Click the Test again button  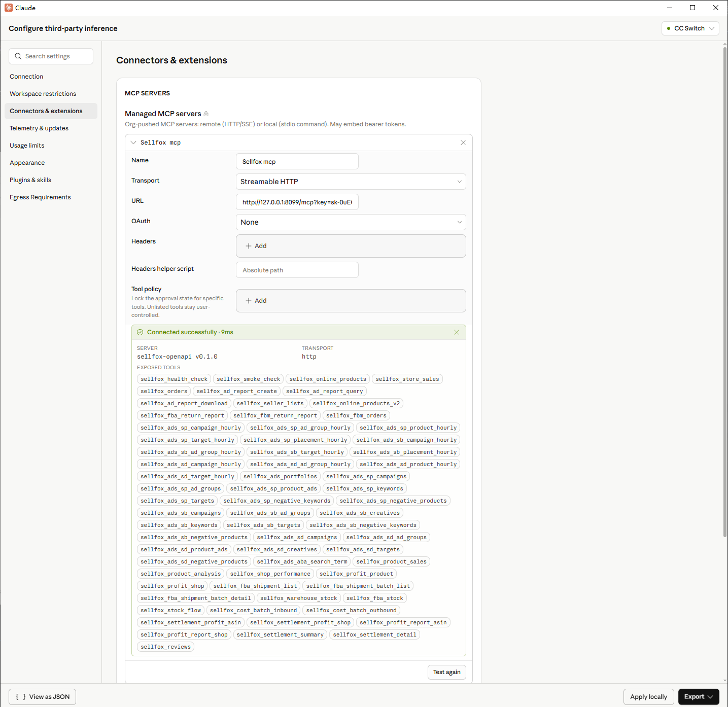point(446,672)
